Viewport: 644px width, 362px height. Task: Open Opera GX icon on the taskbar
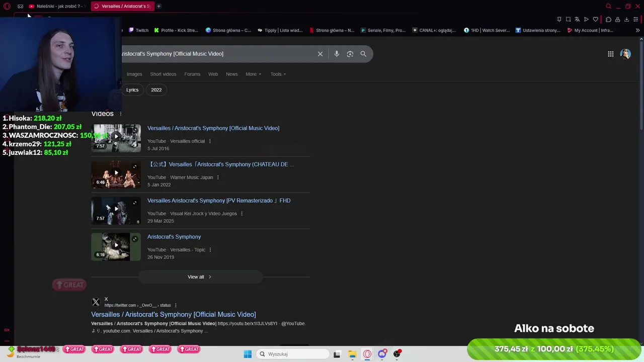point(367,354)
